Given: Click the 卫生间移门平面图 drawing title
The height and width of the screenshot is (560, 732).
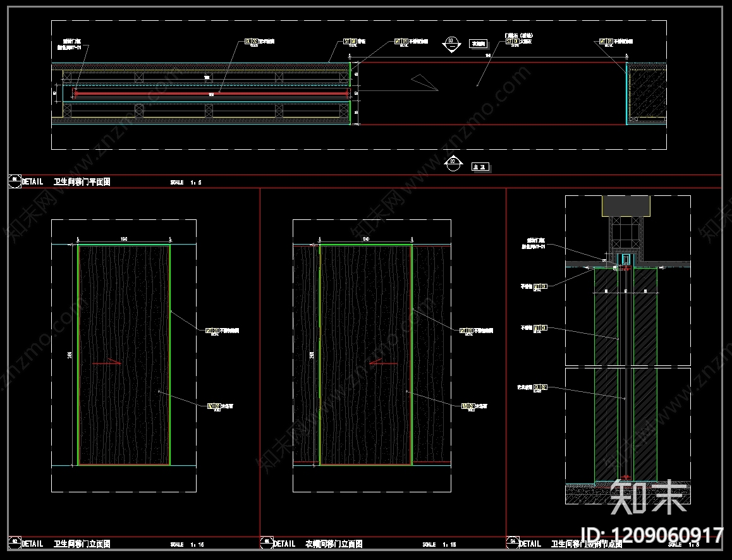Looking at the screenshot, I should tap(82, 182).
